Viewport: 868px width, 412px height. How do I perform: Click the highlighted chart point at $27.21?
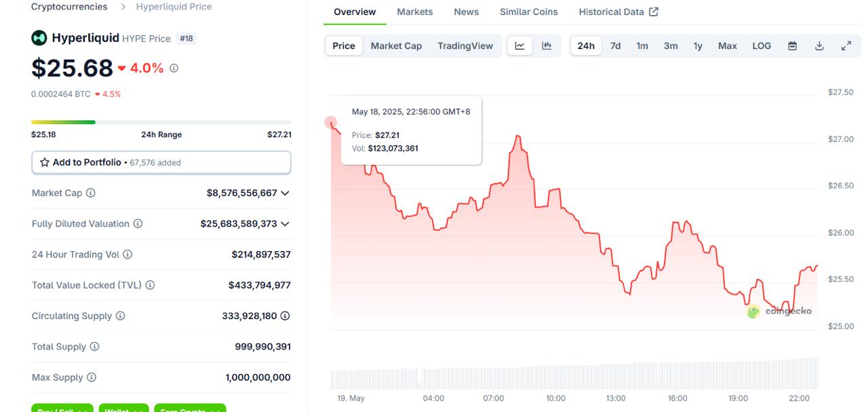click(330, 122)
